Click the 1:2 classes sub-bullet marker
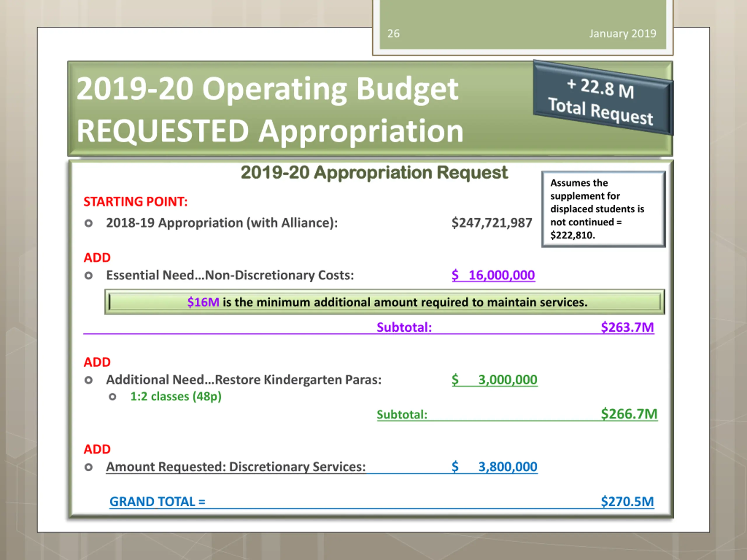This screenshot has height=560, width=747. click(x=112, y=397)
